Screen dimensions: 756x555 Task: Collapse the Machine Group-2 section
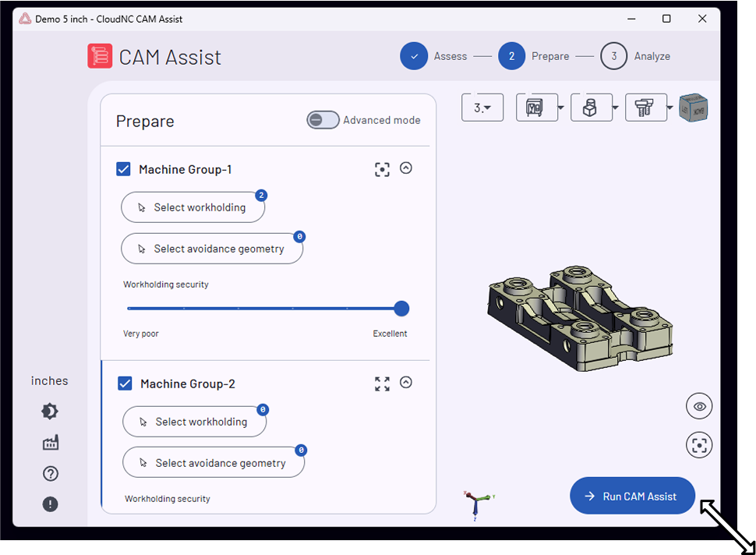(x=406, y=383)
